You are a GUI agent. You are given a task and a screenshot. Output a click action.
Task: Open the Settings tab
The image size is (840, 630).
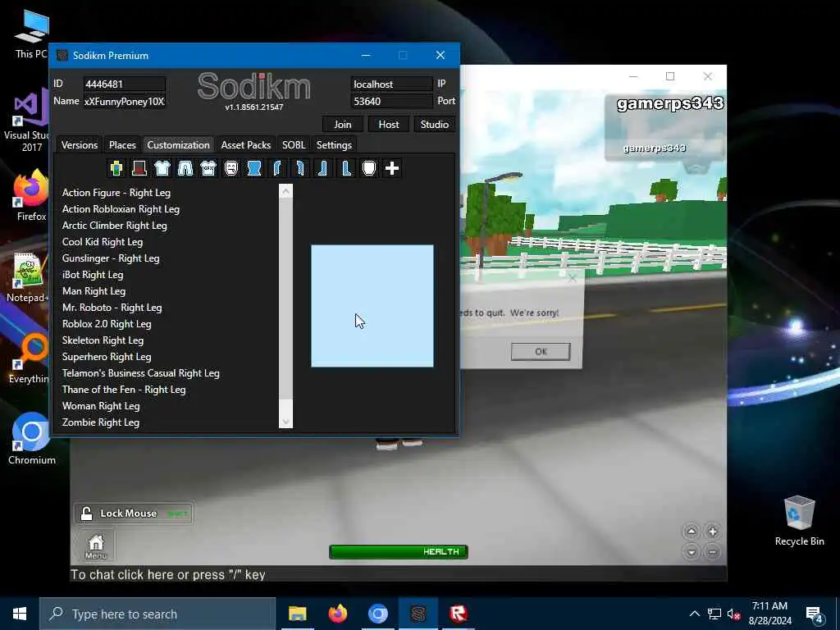click(335, 145)
